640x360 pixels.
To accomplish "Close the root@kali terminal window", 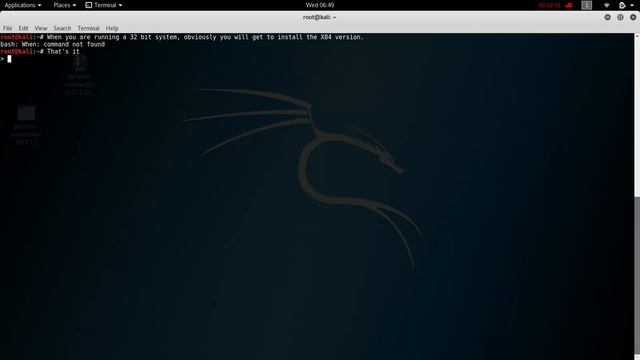I will click(x=633, y=17).
